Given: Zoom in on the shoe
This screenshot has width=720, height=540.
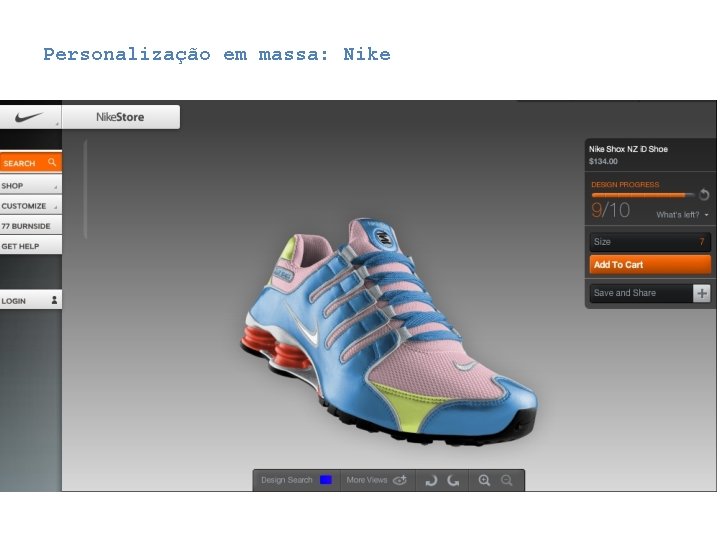Looking at the screenshot, I should click(x=484, y=480).
